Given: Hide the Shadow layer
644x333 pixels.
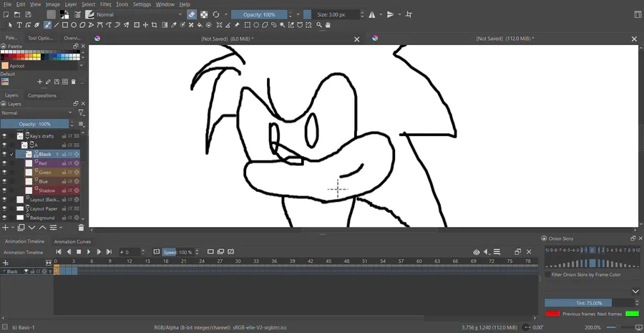Looking at the screenshot, I should (x=4, y=190).
